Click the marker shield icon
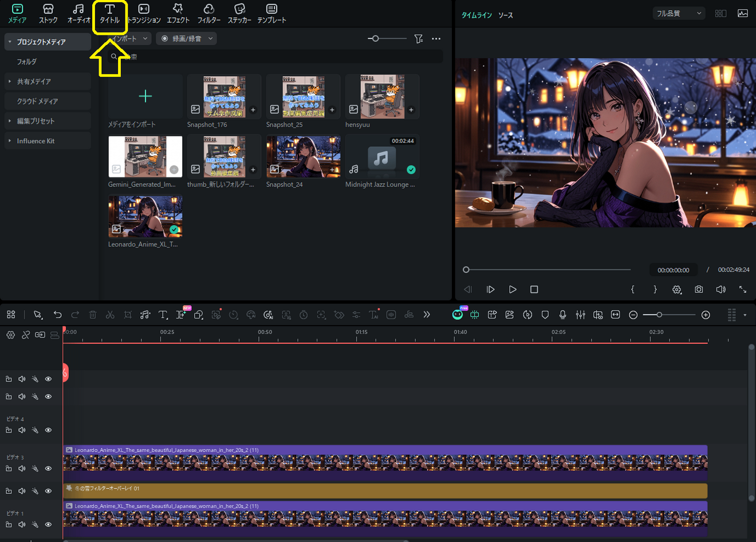The height and width of the screenshot is (542, 756). (545, 315)
